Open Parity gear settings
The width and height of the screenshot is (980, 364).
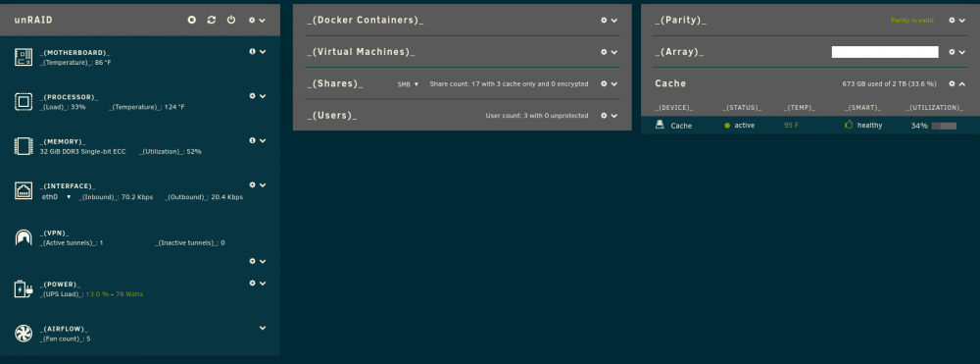pos(952,20)
